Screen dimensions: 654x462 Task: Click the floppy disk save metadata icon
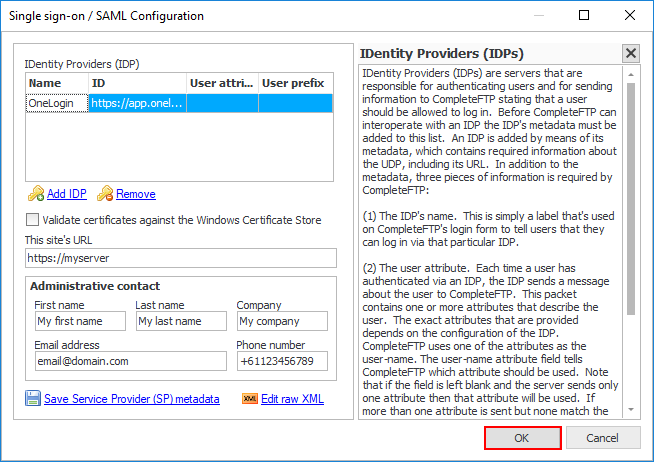(33, 399)
